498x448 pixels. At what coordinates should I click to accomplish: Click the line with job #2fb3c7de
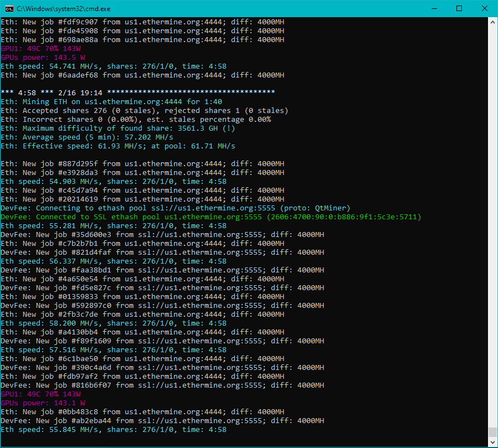[142, 315]
